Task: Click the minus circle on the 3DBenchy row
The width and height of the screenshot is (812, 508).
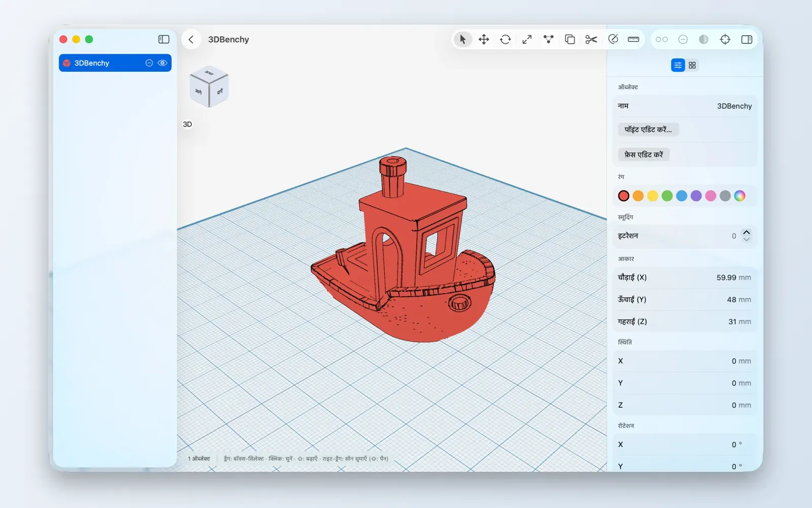Action: pos(149,63)
